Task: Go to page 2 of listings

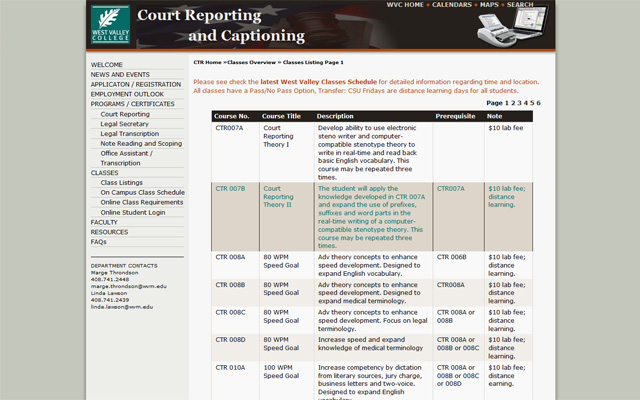Action: tap(513, 103)
